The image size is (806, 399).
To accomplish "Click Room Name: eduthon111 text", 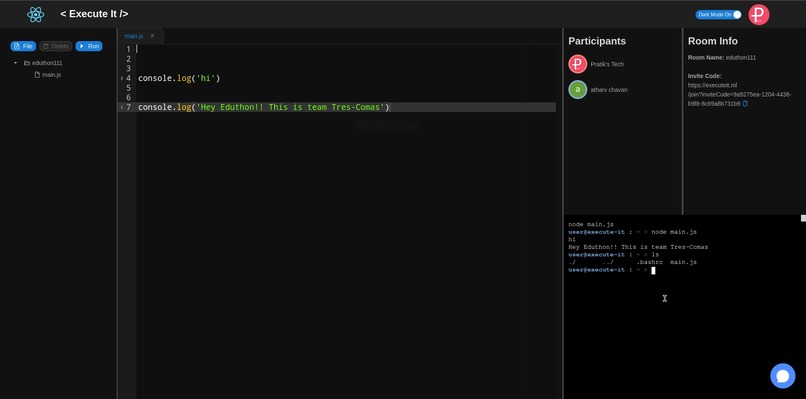I will pos(722,58).
